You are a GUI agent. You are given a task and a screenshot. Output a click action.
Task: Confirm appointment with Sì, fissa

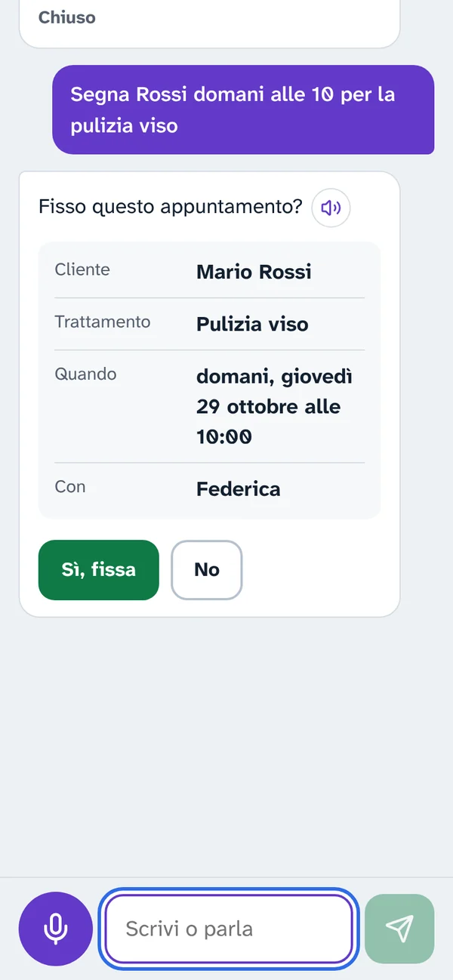(99, 570)
